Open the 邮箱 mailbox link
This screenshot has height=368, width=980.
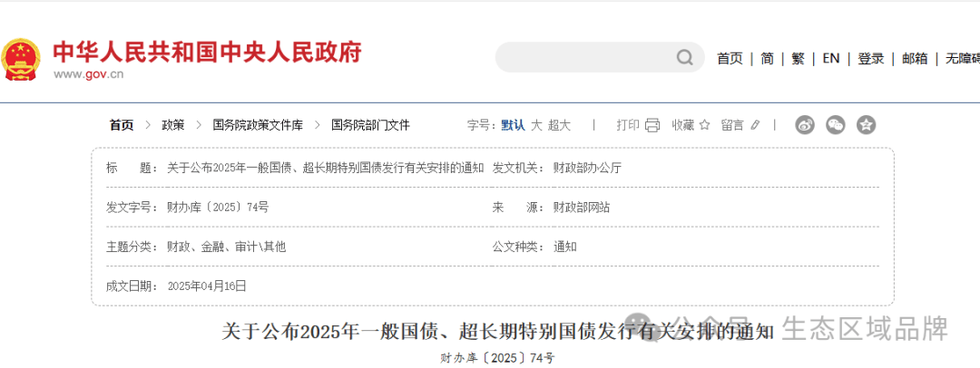click(915, 59)
